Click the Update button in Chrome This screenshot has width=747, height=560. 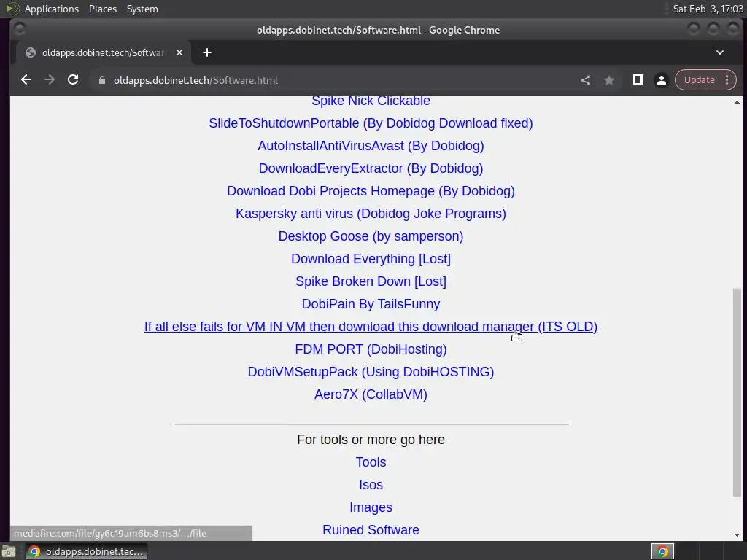click(699, 80)
